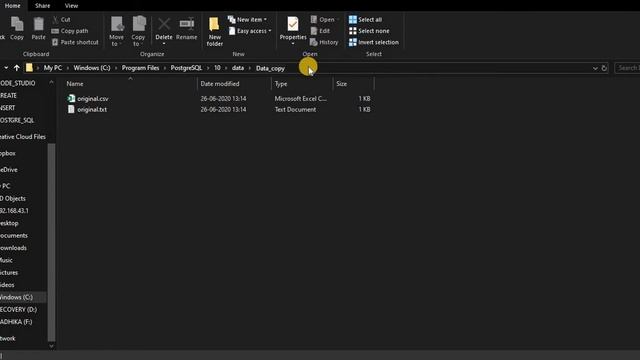The image size is (640, 360).
Task: Click the Open button in Open group
Action: pos(323,19)
